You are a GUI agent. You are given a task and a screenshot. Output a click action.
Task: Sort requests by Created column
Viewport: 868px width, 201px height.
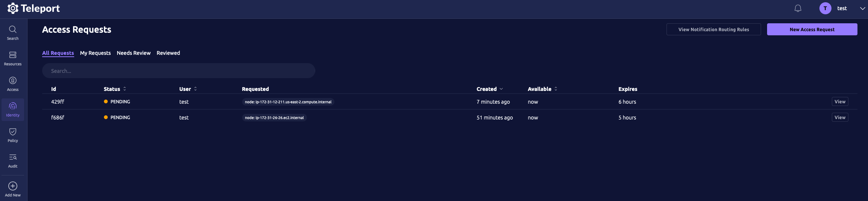501,89
